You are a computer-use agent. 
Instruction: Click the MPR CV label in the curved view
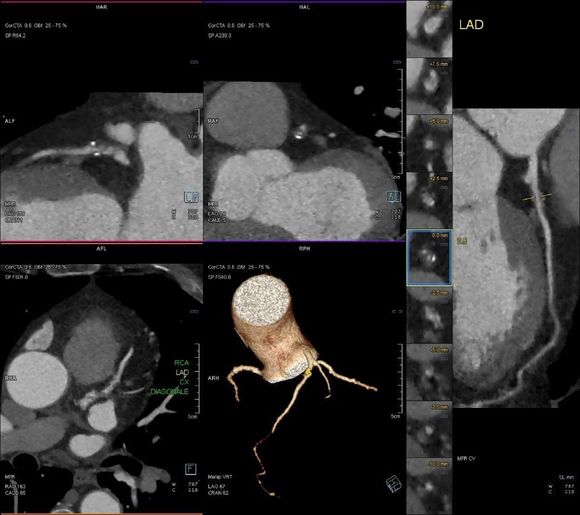click(x=466, y=458)
